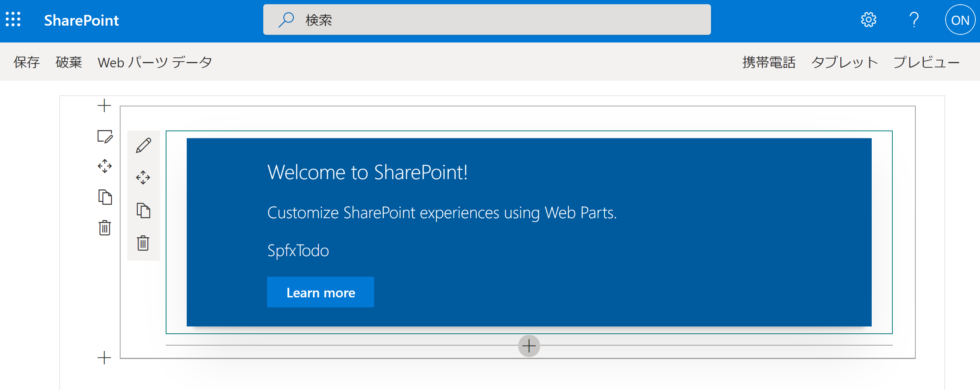Screen dimensions: 980x390
Task: Switch to 携帯電話 preview mode
Action: point(769,62)
